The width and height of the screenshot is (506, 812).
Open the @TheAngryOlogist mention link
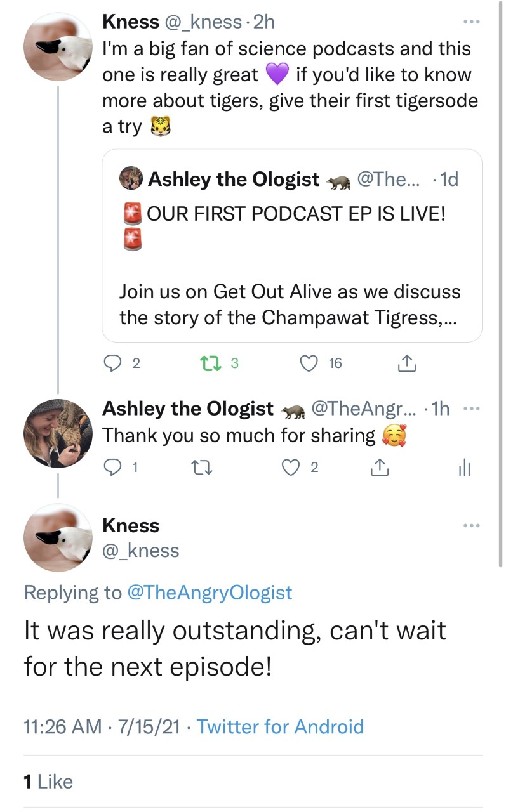tap(210, 593)
